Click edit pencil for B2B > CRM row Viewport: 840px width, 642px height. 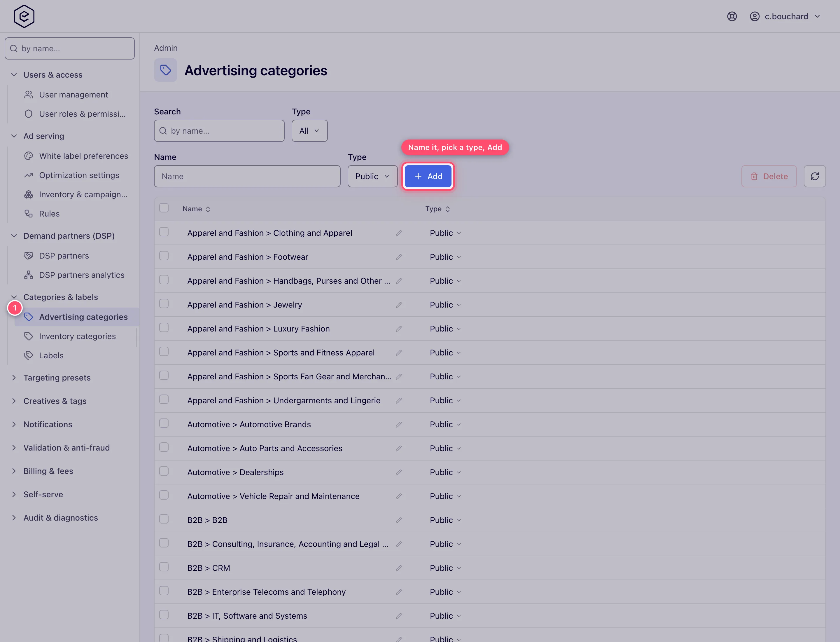398,568
